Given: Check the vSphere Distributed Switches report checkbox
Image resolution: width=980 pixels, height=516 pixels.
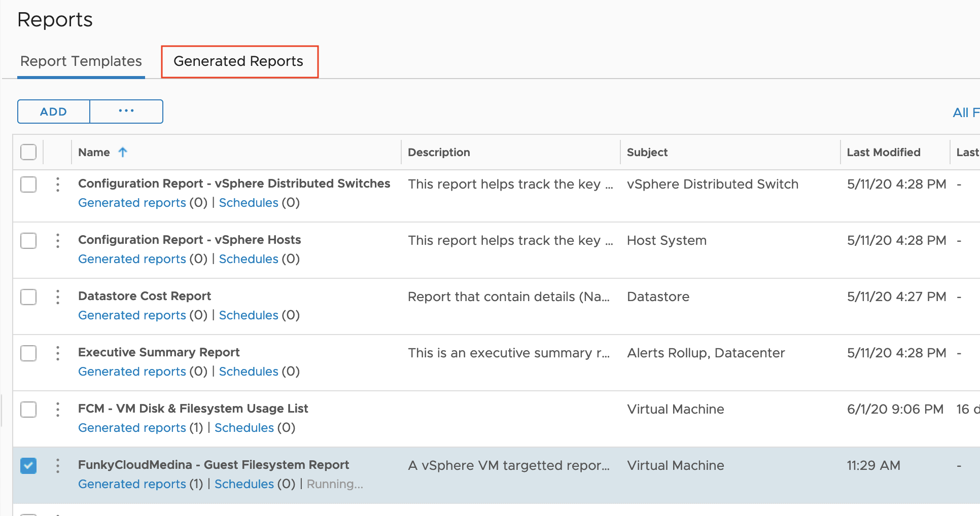Looking at the screenshot, I should pyautogui.click(x=28, y=185).
